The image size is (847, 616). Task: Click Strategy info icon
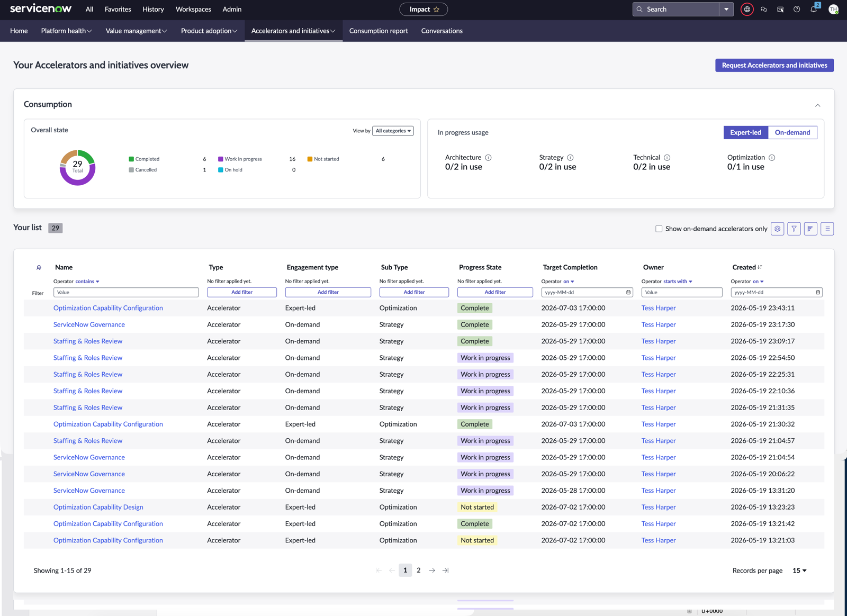click(570, 158)
